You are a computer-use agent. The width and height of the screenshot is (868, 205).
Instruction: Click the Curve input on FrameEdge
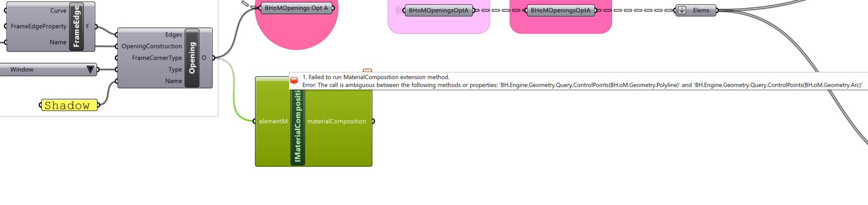58,10
